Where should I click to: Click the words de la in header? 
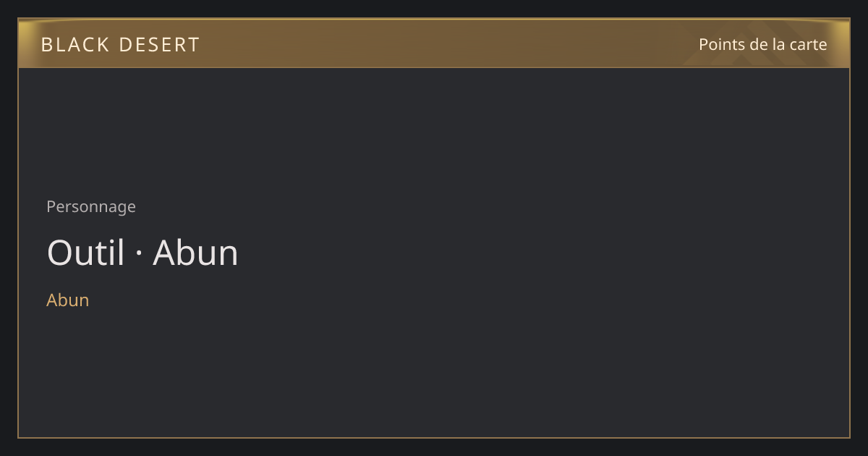767,44
